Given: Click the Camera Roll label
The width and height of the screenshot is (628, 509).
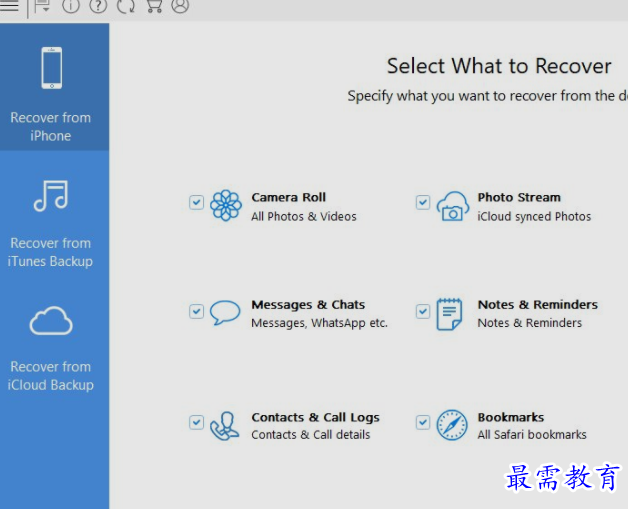Looking at the screenshot, I should (288, 197).
